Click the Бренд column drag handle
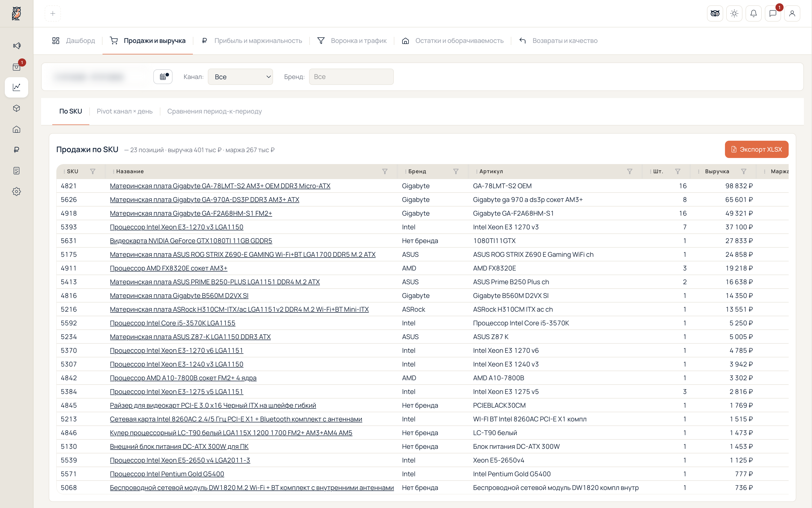 (x=406, y=171)
